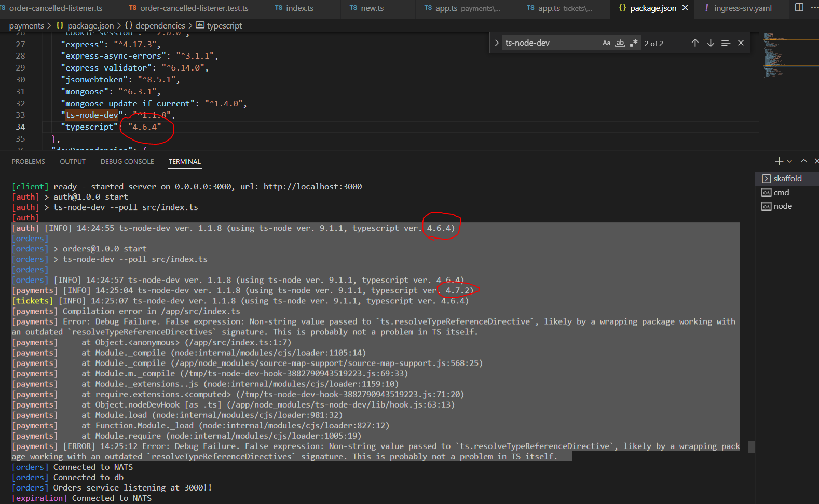Screen dimensions: 819x504
Task: Go to previous match arrow
Action: click(x=695, y=43)
